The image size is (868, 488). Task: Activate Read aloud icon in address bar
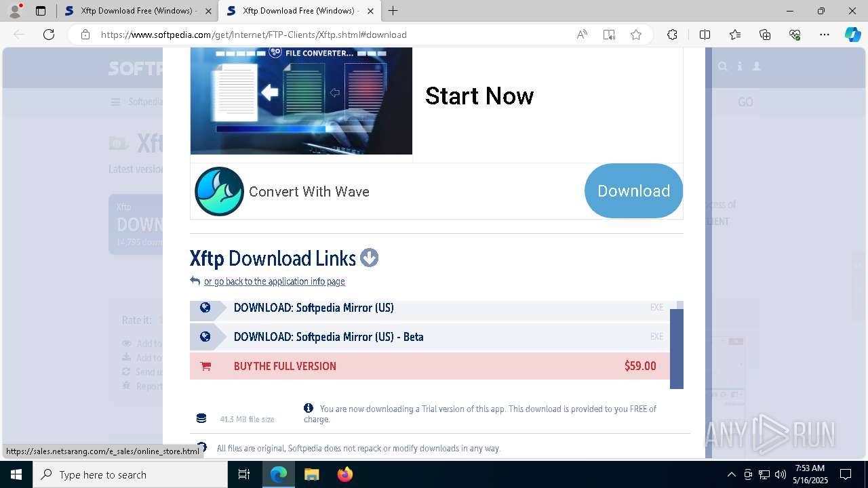point(582,35)
